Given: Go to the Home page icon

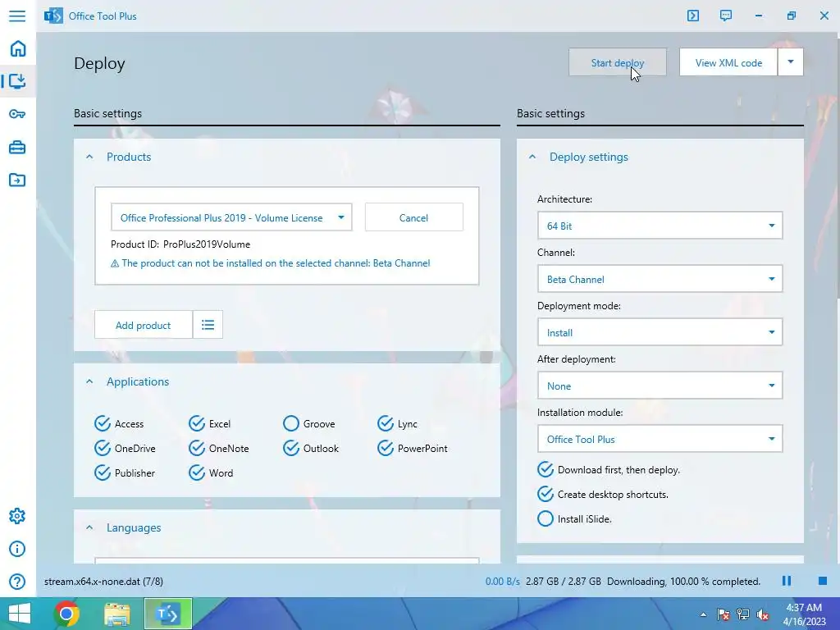Looking at the screenshot, I should pyautogui.click(x=18, y=48).
